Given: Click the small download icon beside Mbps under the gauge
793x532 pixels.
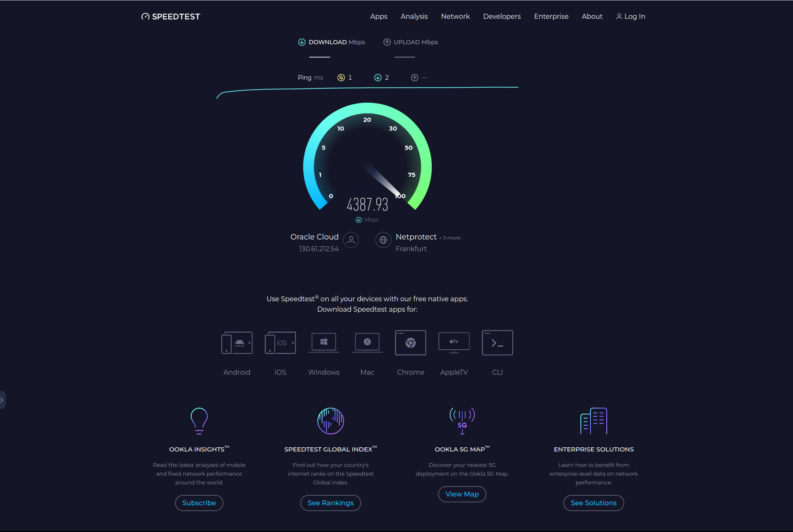Looking at the screenshot, I should click(x=359, y=220).
